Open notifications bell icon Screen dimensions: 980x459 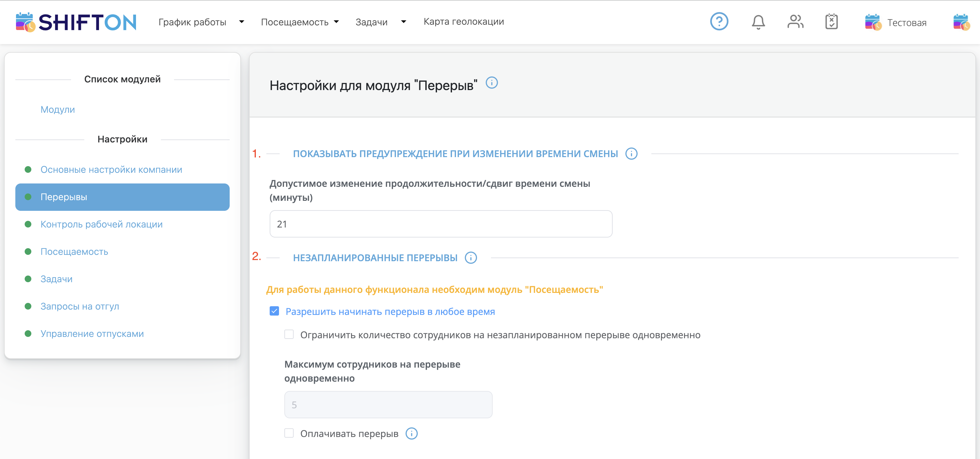758,22
